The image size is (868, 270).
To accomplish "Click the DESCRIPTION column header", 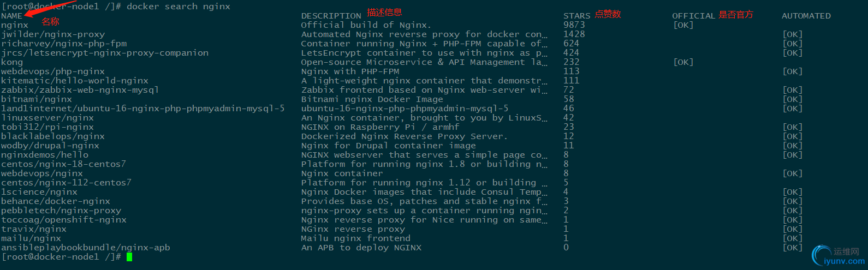I will [x=331, y=16].
